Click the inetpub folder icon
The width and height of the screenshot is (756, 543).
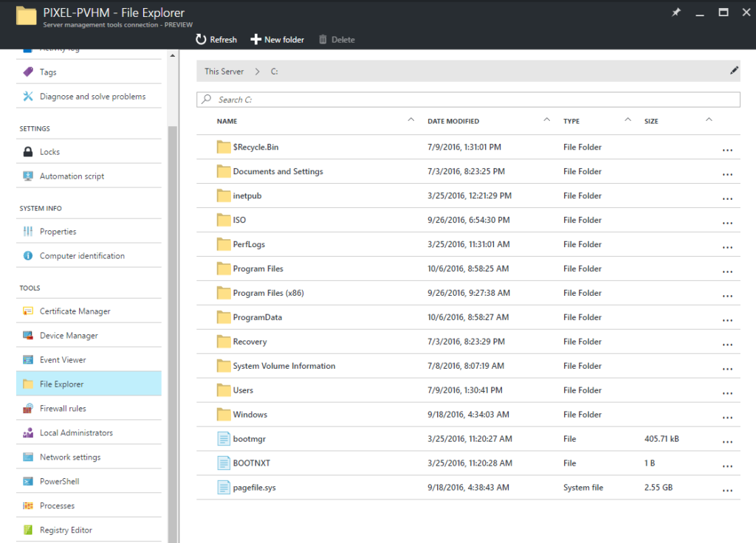[x=223, y=195]
